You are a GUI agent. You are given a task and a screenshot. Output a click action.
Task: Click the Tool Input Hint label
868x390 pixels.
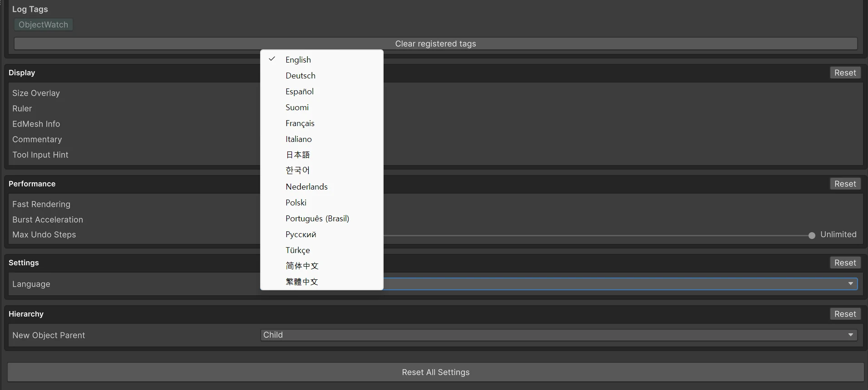[40, 155]
